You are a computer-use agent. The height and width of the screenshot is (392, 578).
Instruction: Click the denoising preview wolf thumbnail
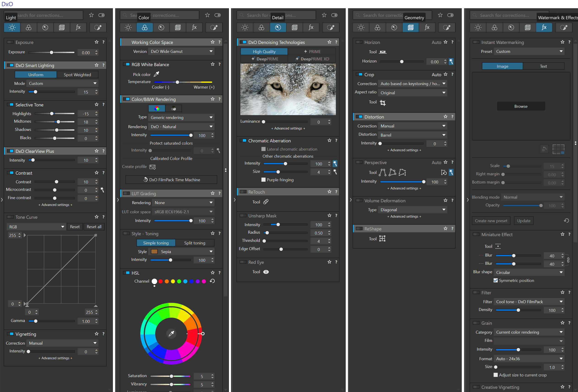click(288, 89)
